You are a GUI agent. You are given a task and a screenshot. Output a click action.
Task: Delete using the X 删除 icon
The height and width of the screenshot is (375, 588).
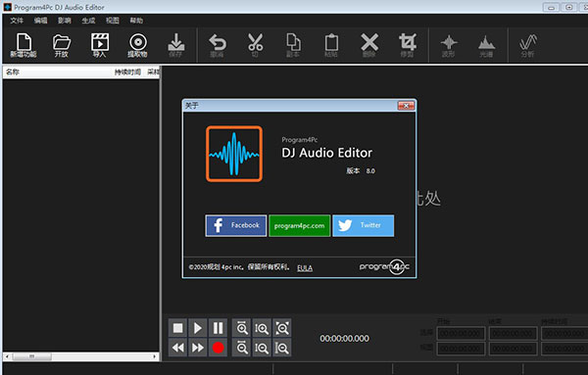369,45
